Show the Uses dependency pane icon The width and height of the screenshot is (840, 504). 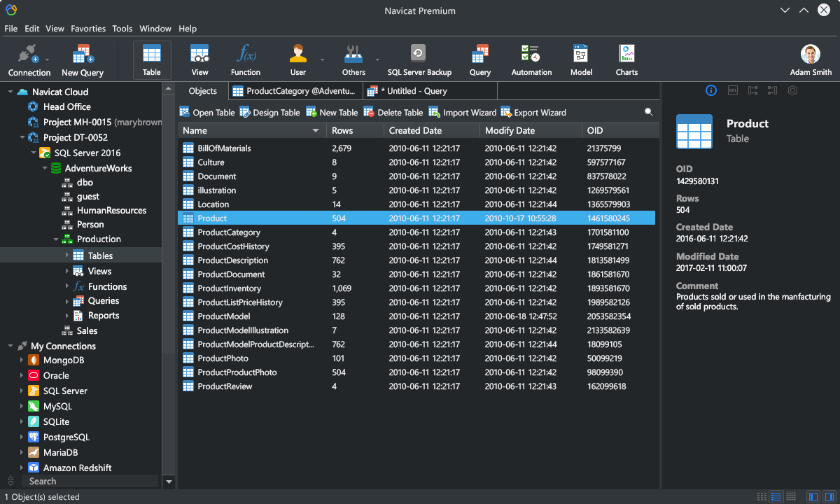(752, 90)
